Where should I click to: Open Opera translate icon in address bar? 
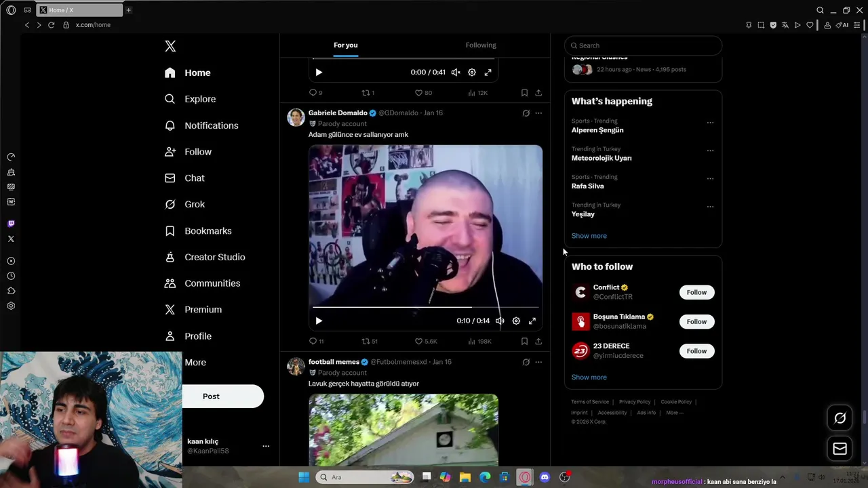pos(785,25)
